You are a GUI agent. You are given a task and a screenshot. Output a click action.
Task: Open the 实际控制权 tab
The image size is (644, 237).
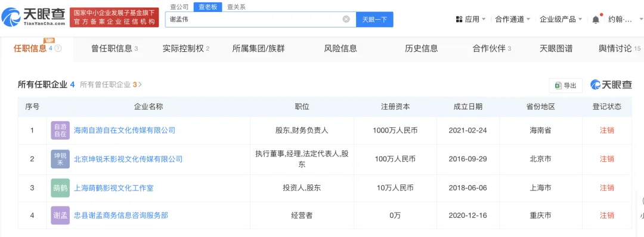(x=185, y=48)
